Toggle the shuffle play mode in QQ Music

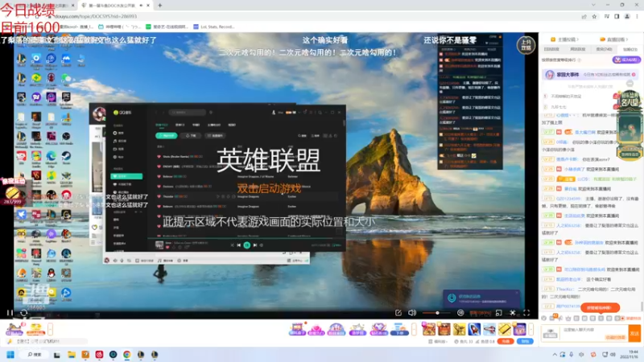(232, 245)
